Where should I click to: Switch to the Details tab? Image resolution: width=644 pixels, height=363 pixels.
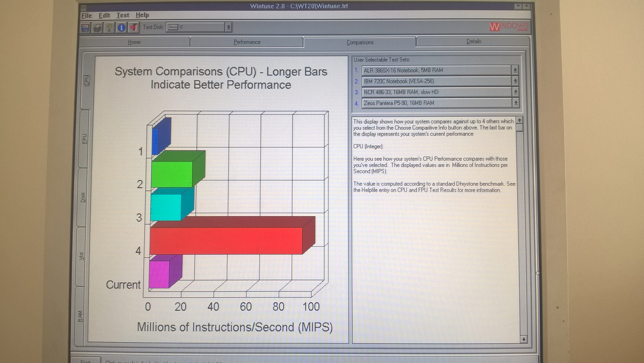[x=474, y=41]
